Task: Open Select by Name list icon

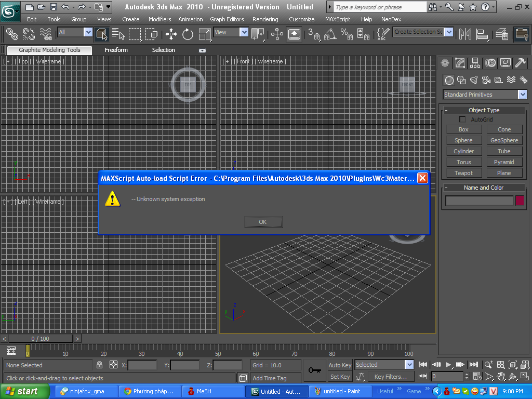Action: click(x=118, y=34)
